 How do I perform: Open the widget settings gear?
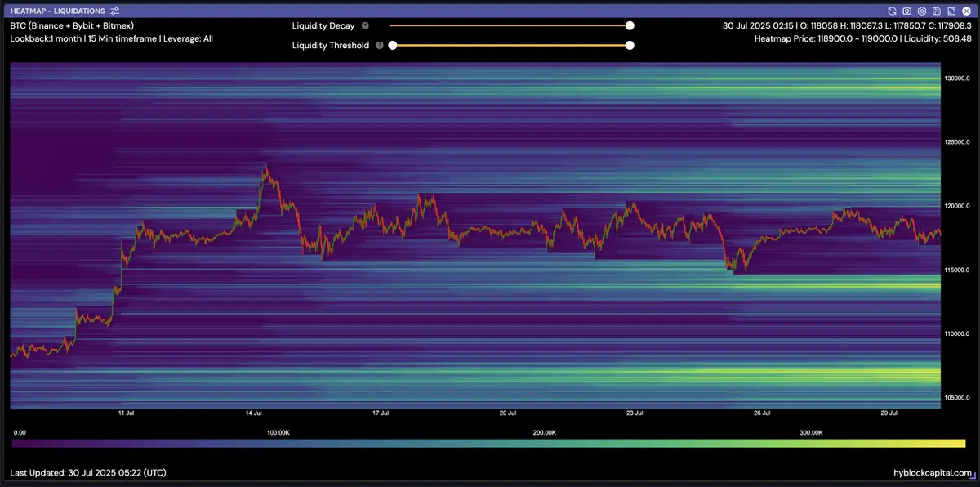point(921,11)
